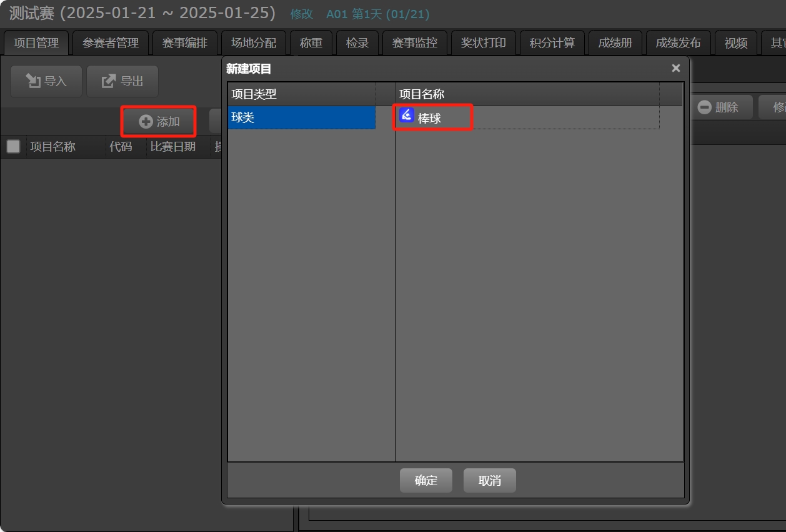Click the 比赛日期 column header
This screenshot has height=532, width=786.
coord(173,147)
